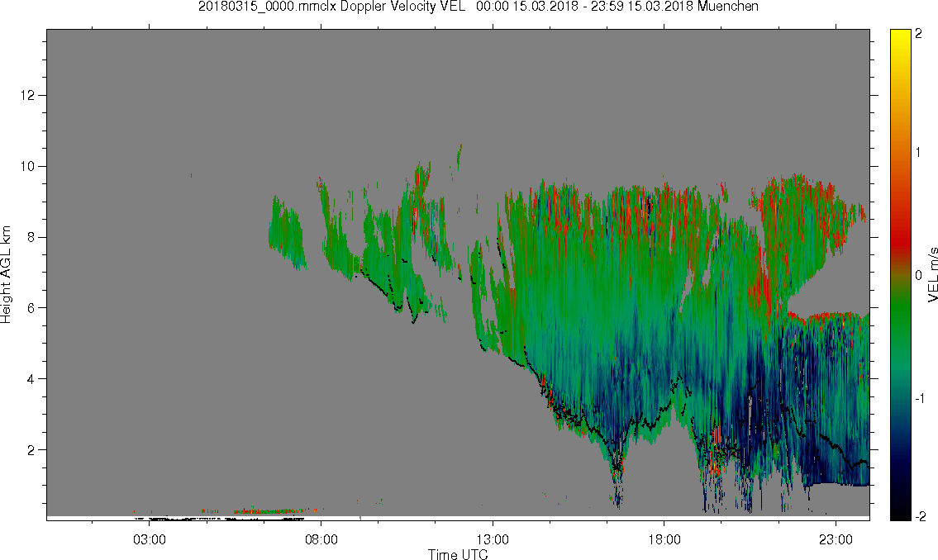Click the colorbar value 0
This screenshot has height=560, width=938.
click(x=918, y=276)
